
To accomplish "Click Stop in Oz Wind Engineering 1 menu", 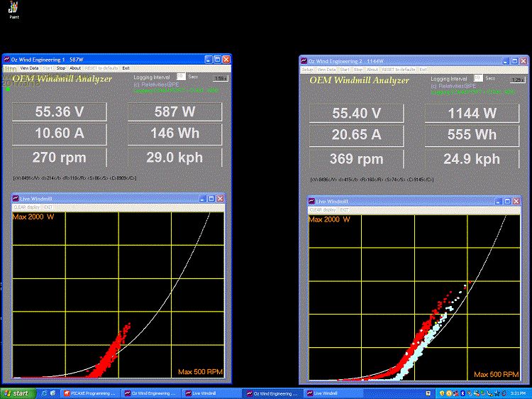I will (x=61, y=68).
